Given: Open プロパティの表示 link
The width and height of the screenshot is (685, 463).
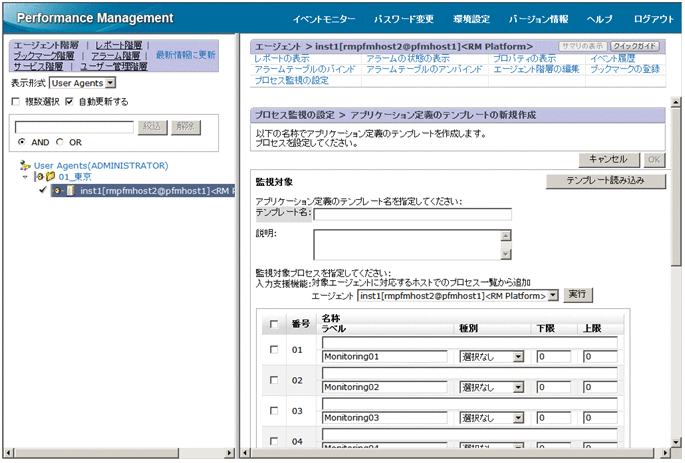Looking at the screenshot, I should 525,59.
